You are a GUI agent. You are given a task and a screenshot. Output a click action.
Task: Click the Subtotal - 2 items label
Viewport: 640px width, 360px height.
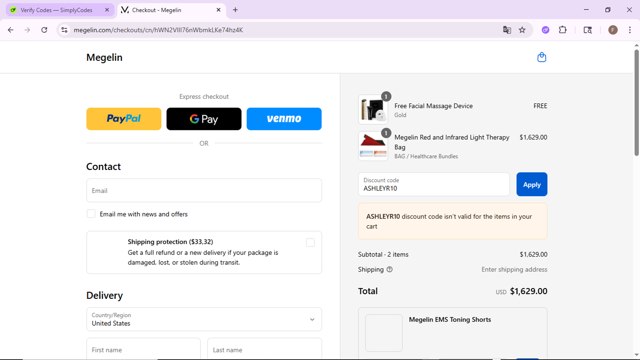(x=383, y=254)
